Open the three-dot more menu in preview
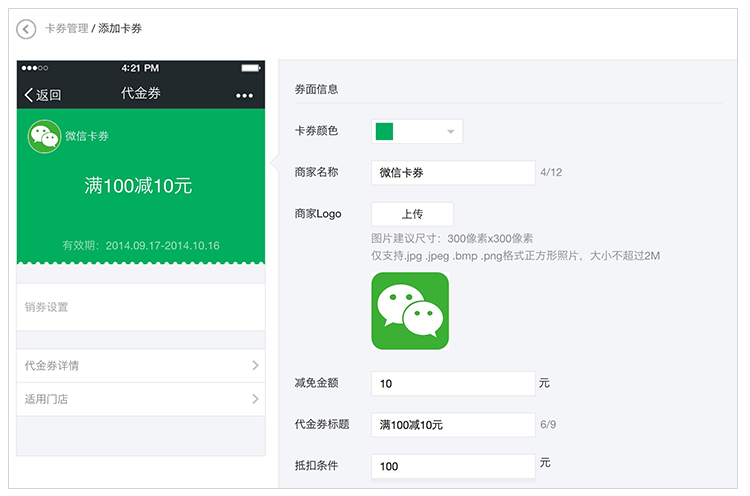Image resolution: width=750 pixels, height=496 pixels. (x=244, y=96)
